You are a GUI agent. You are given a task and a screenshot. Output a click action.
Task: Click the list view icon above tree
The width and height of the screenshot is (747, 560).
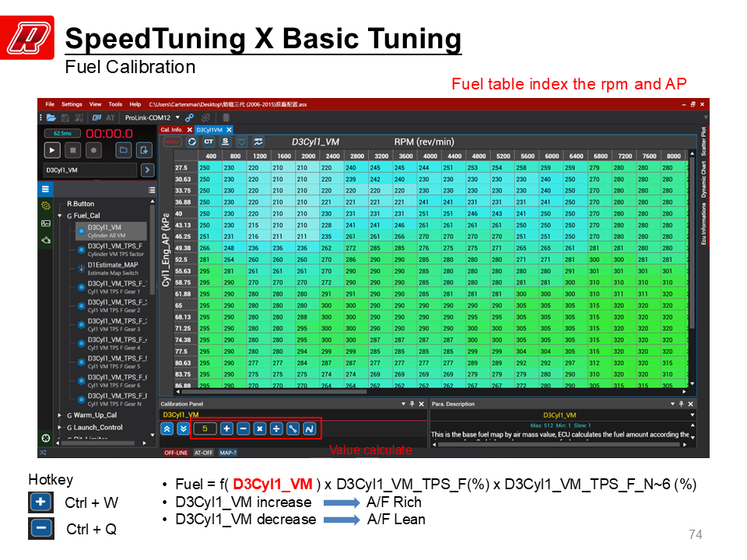click(152, 190)
